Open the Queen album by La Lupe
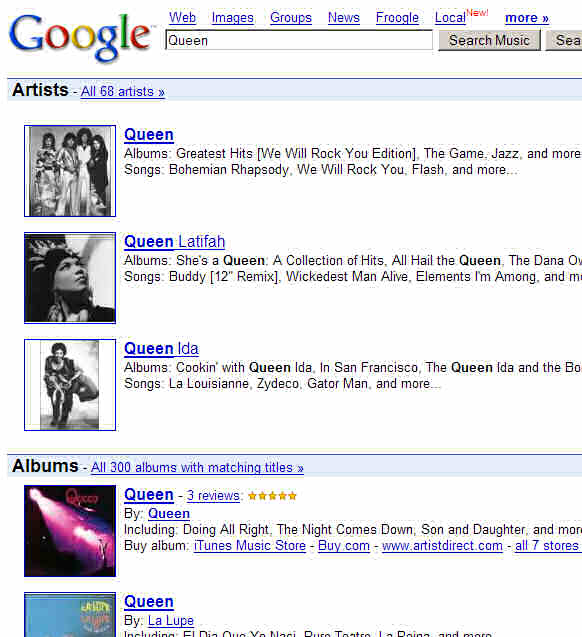Screen dimensions: 582x637 click(x=149, y=601)
